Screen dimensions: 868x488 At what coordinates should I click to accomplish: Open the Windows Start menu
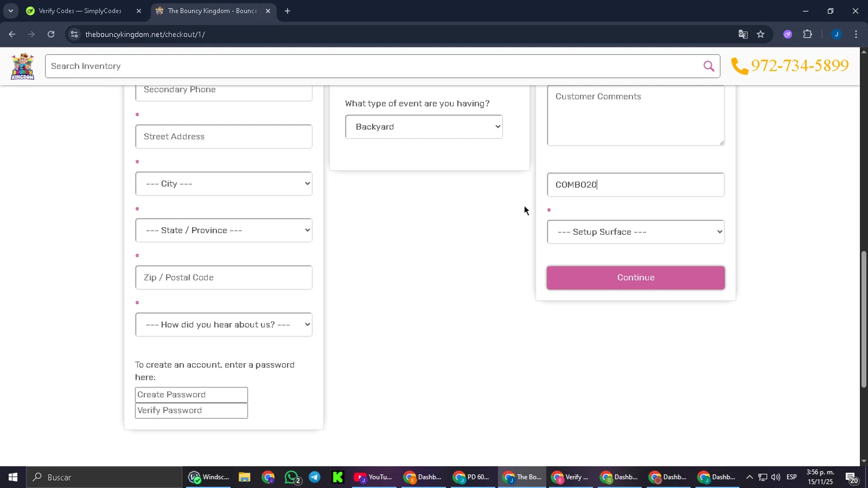(13, 477)
